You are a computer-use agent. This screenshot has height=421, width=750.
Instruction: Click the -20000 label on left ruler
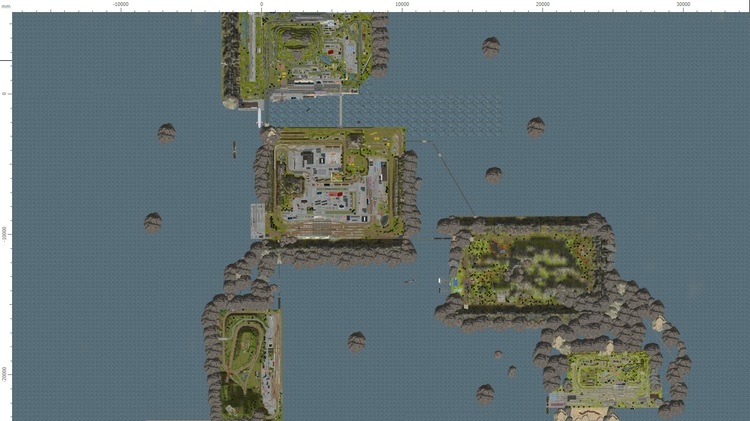tap(4, 375)
